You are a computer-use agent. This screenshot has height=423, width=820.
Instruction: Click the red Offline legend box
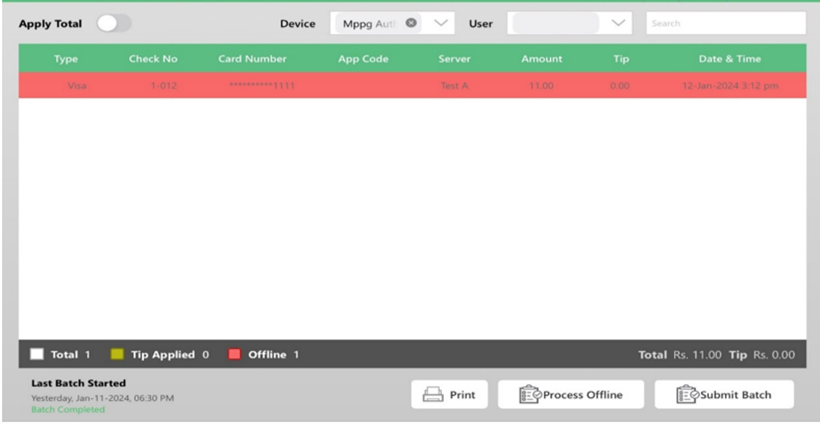[234, 355]
